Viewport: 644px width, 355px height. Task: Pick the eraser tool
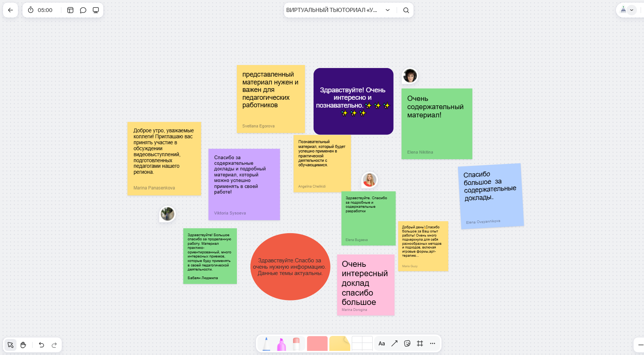tap(296, 344)
